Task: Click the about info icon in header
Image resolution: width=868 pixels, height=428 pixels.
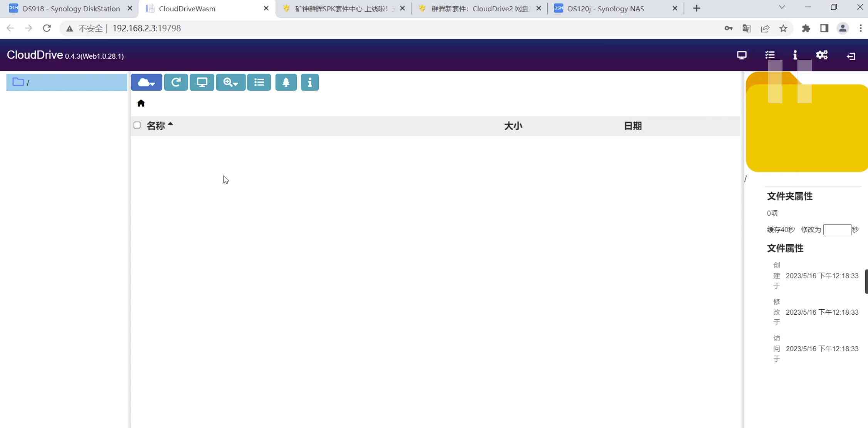Action: 795,55
